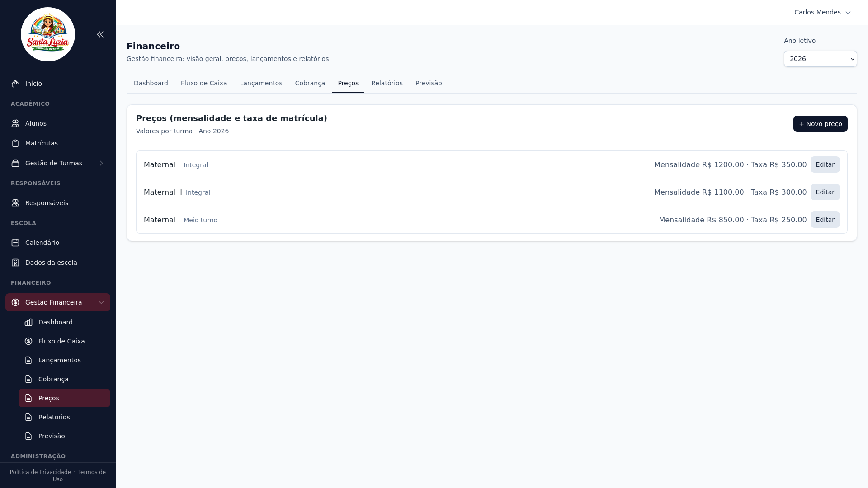Viewport: 868px width, 488px height.
Task: Click Fluxo de Caixa dollar icon in sidebar
Action: 28,341
